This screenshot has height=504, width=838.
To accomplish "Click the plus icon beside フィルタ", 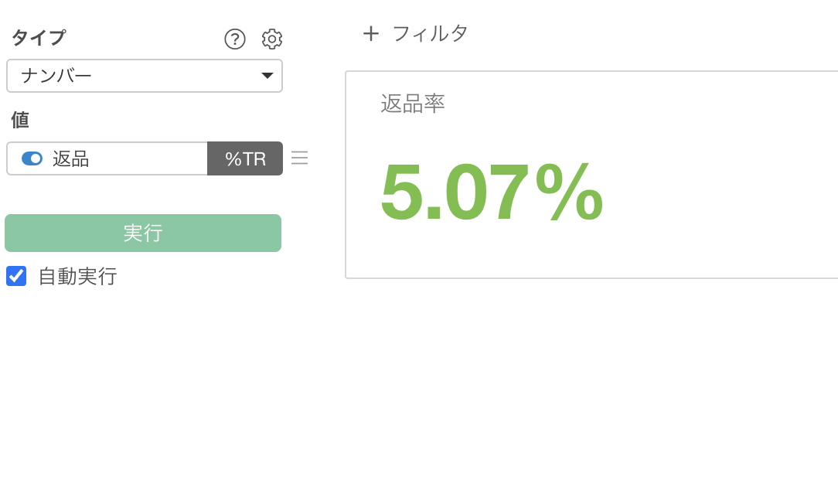I will (x=371, y=33).
